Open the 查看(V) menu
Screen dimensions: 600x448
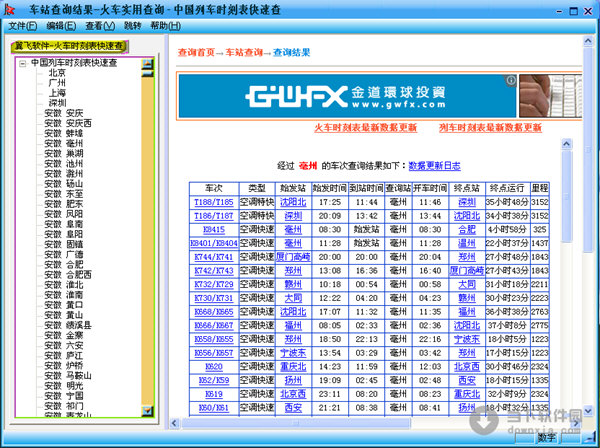coord(100,26)
